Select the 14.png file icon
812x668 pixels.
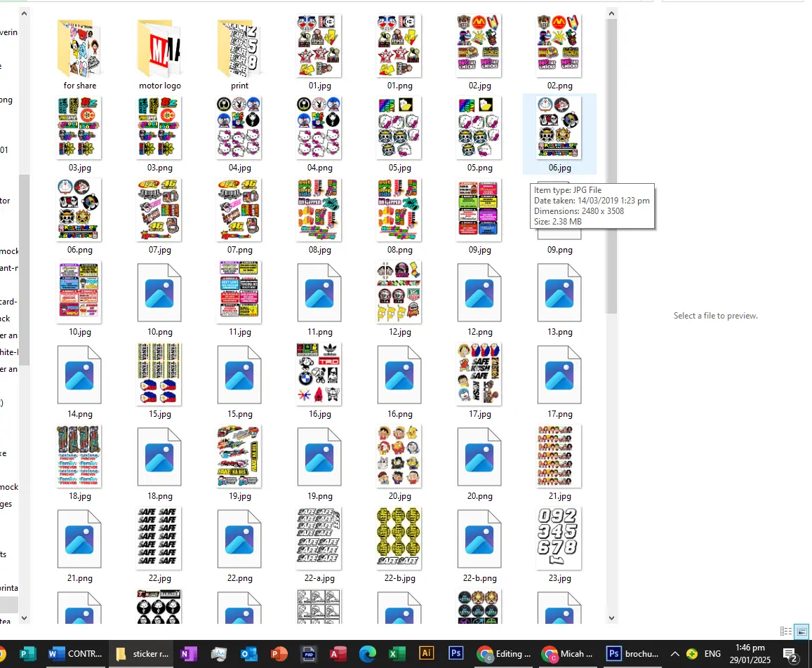click(x=79, y=375)
